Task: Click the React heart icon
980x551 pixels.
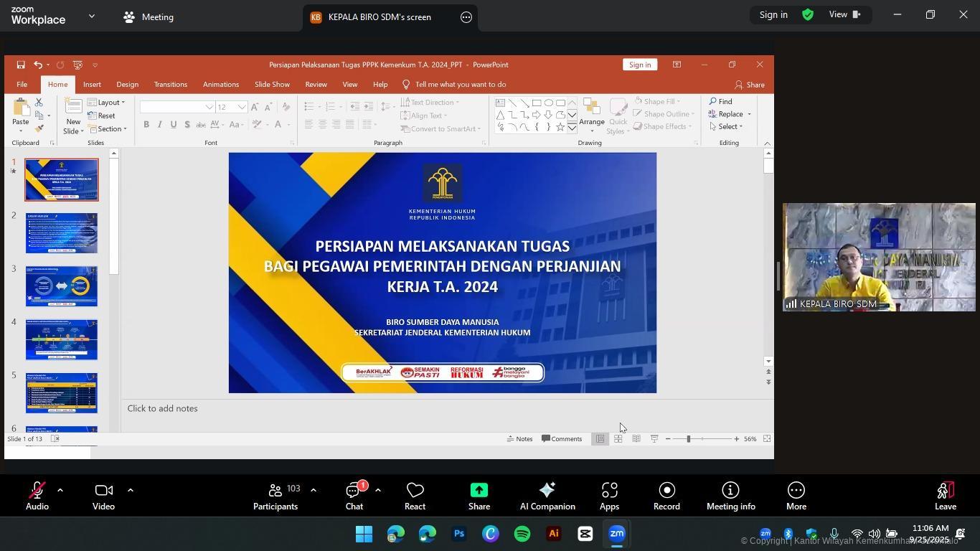Action: (x=415, y=496)
